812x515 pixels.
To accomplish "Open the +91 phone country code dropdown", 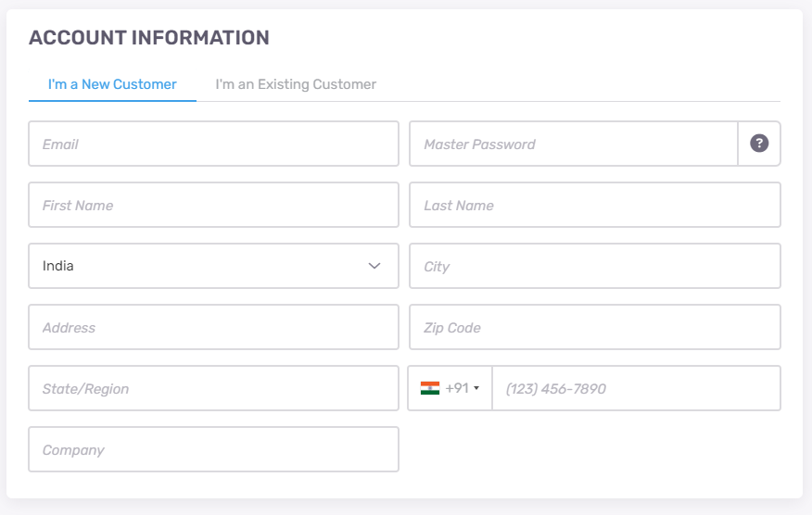I will coord(450,388).
